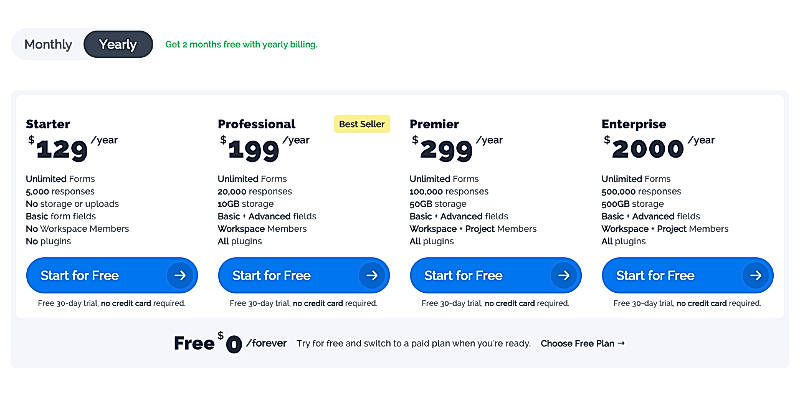
Task: Click the Best Seller badge
Action: tap(361, 124)
